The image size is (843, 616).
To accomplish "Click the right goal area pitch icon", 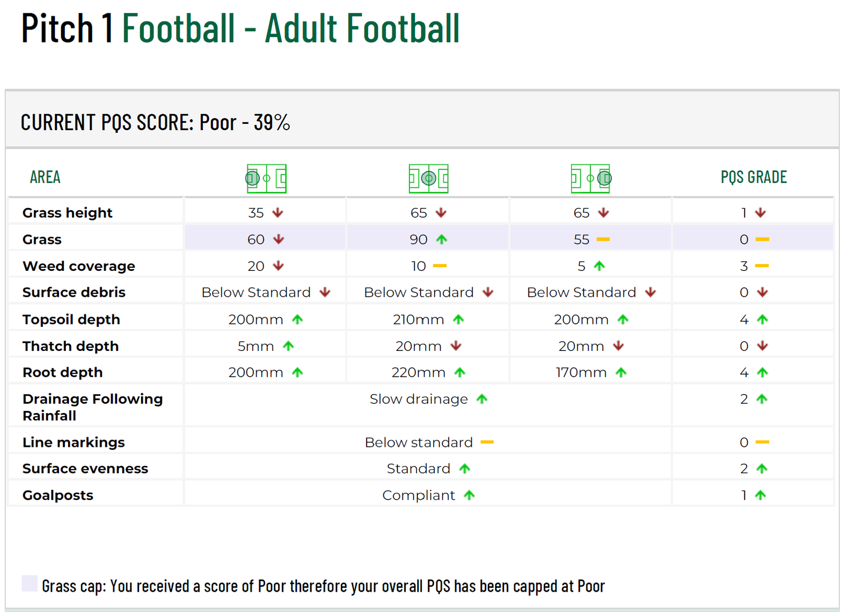I will coord(590,179).
